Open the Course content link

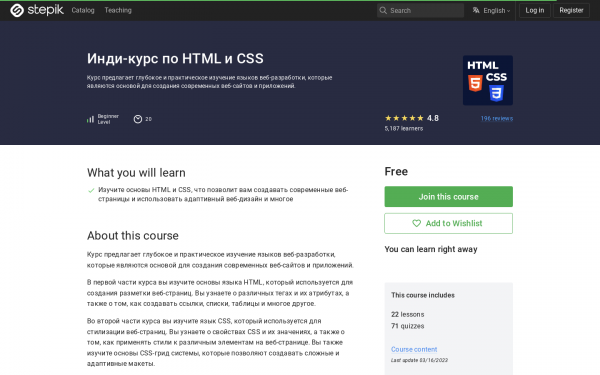(x=414, y=349)
